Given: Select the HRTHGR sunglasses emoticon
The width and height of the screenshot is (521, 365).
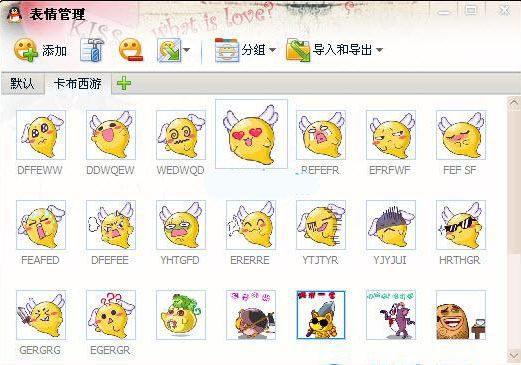Looking at the screenshot, I should [x=461, y=225].
